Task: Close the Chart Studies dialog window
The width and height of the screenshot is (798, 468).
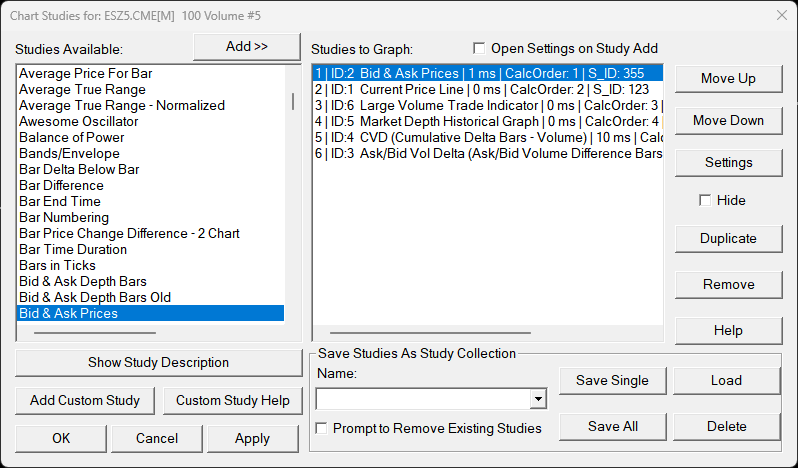Action: [x=781, y=15]
